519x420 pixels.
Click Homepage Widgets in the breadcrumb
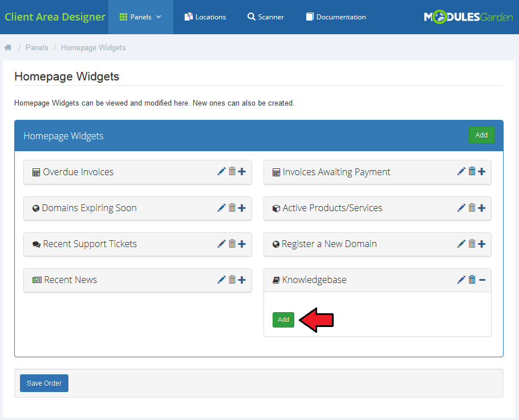(x=94, y=48)
